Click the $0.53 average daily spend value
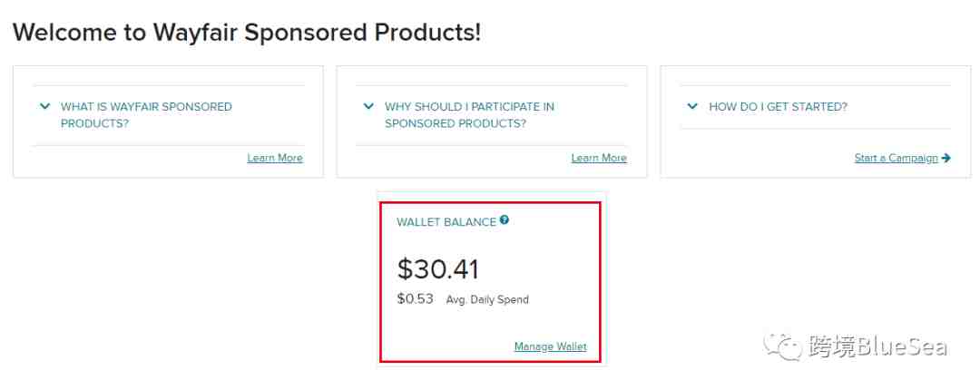The height and width of the screenshot is (390, 980). pos(415,298)
